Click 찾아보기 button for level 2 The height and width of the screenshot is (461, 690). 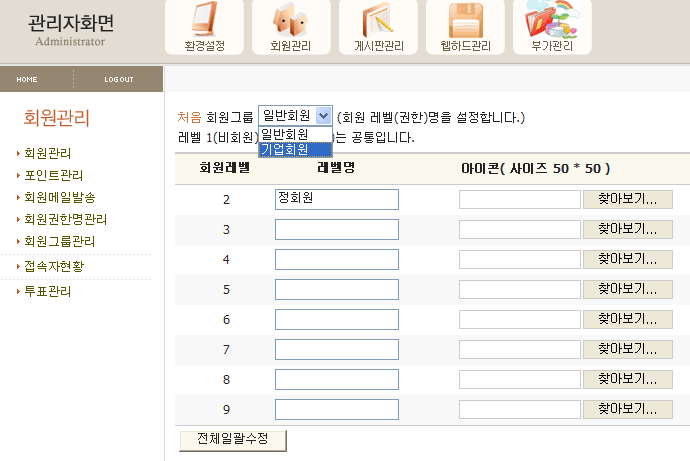pos(627,199)
